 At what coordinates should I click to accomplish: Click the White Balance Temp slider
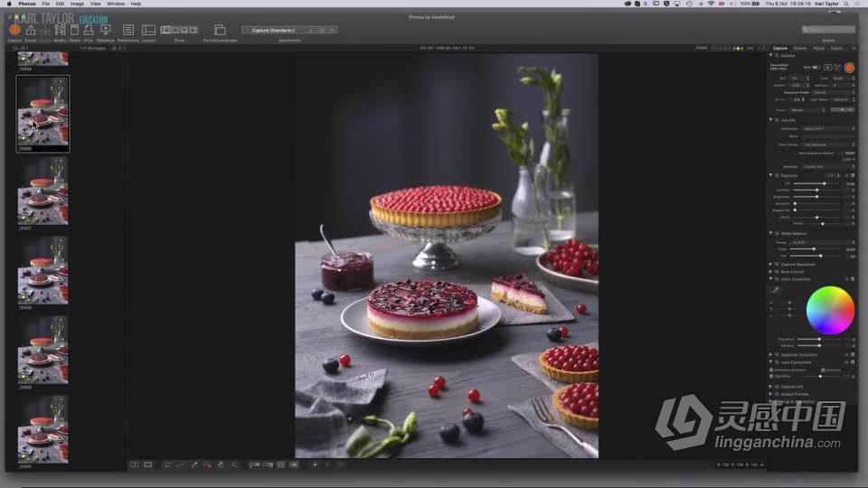coord(815,249)
